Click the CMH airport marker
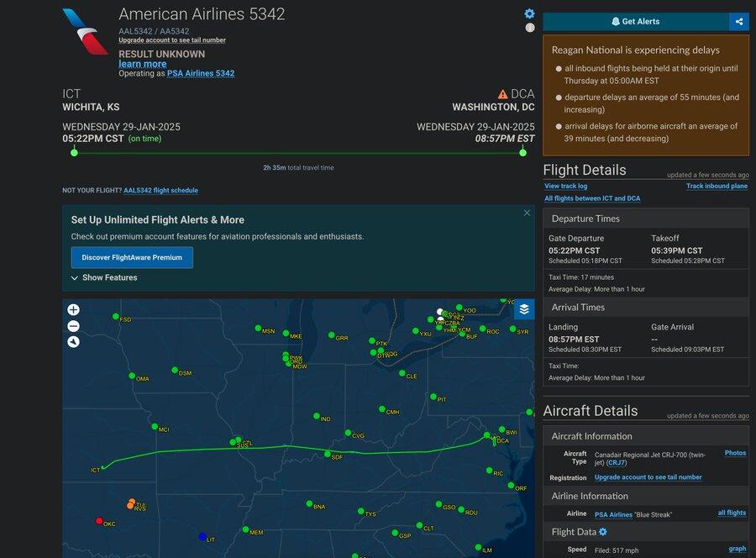 click(x=382, y=409)
